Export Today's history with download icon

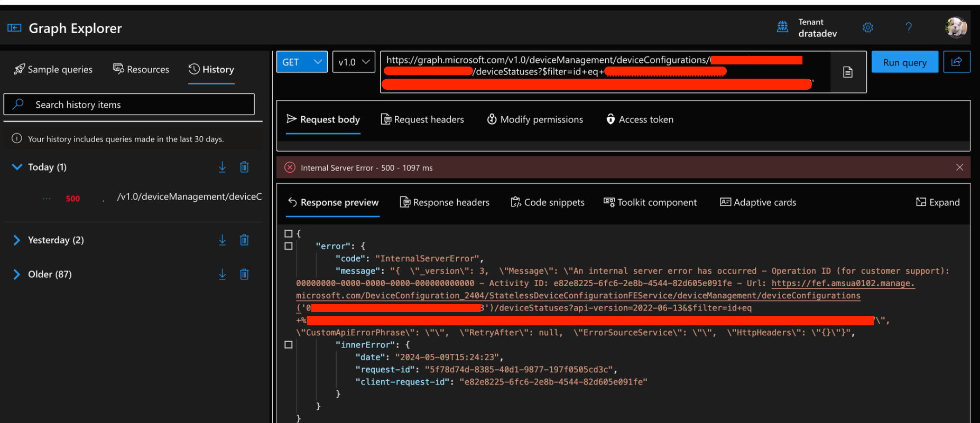point(223,167)
